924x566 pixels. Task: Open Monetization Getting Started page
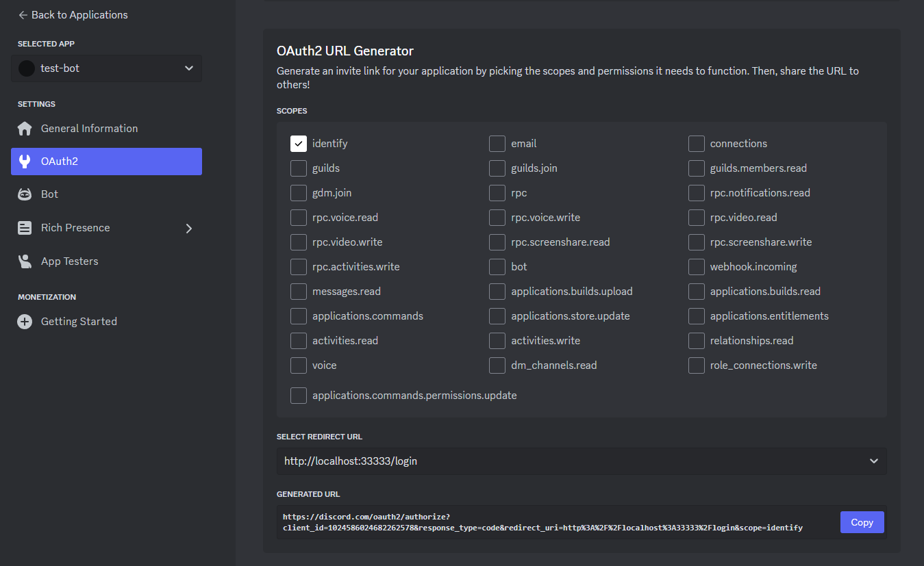[x=106, y=322]
